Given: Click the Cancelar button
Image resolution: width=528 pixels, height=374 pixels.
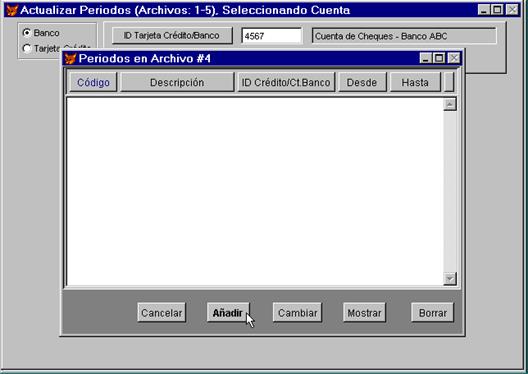Looking at the screenshot, I should click(x=162, y=312).
